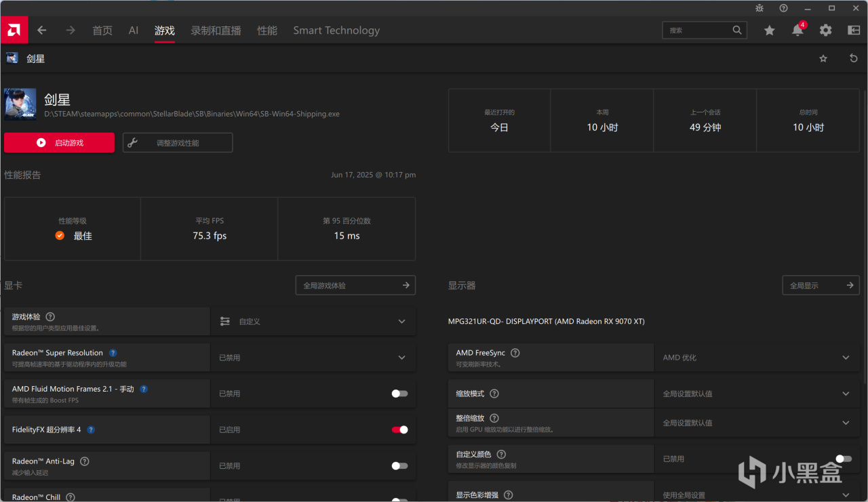The image size is (868, 502).
Task: Switch to the AI tab
Action: [x=134, y=30]
